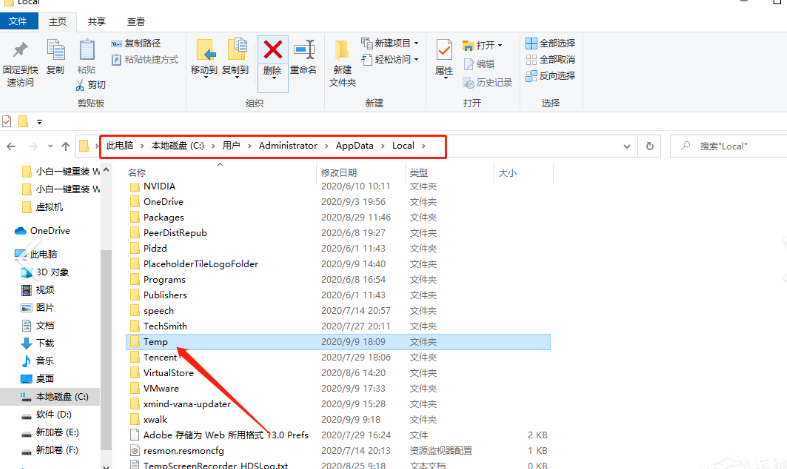
Task: Click the red X Delete icon
Action: tap(273, 50)
